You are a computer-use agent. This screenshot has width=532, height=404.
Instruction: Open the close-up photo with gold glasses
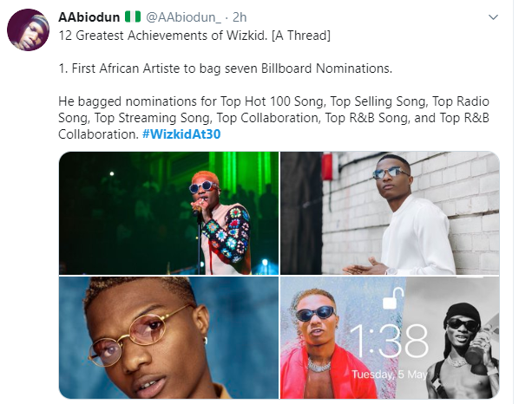[x=168, y=337]
